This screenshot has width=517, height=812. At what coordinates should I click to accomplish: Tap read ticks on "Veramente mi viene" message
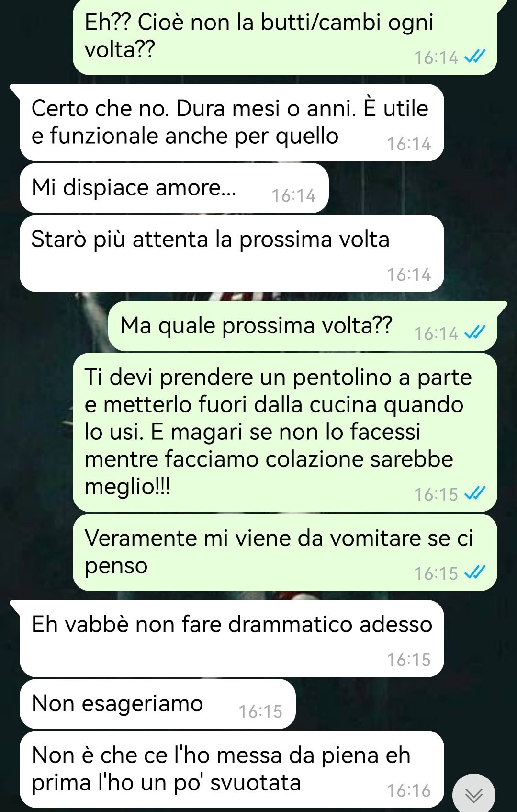(475, 572)
